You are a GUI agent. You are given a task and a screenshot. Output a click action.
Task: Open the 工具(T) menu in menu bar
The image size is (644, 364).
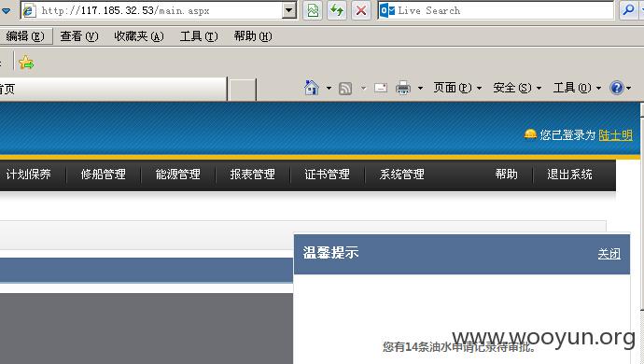click(199, 36)
